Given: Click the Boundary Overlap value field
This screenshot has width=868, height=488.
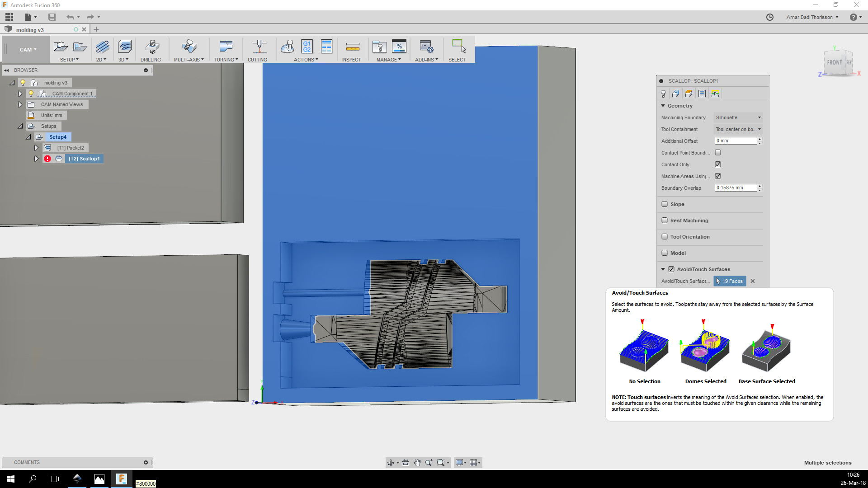Looking at the screenshot, I should click(735, 188).
